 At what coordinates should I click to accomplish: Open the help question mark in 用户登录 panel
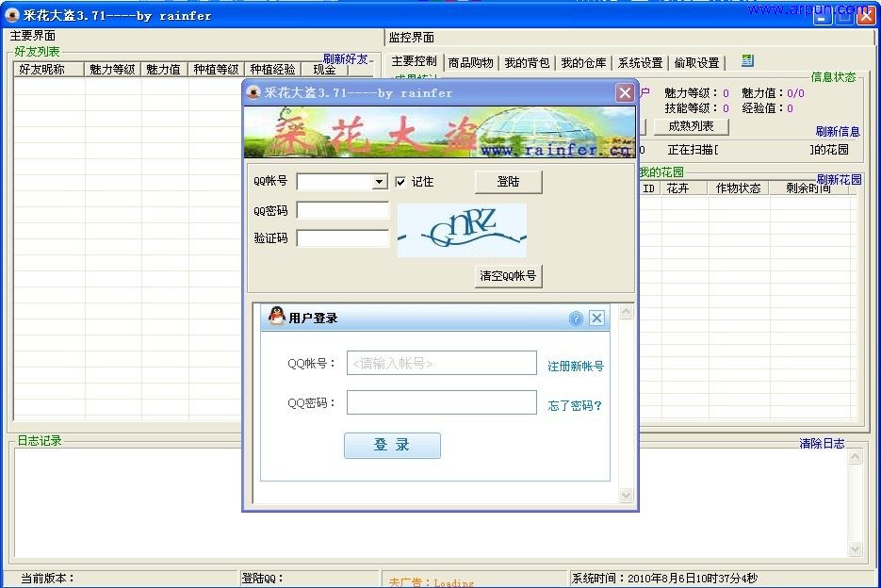(x=576, y=318)
